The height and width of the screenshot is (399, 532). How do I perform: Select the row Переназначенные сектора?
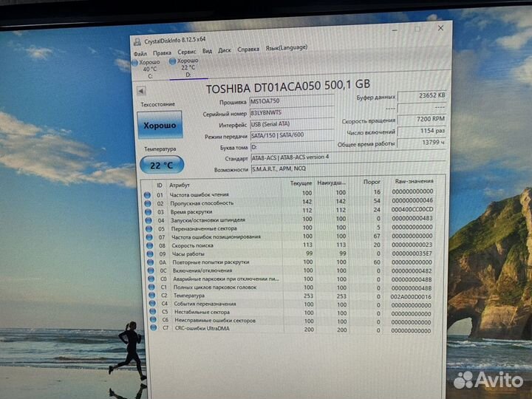coord(290,228)
